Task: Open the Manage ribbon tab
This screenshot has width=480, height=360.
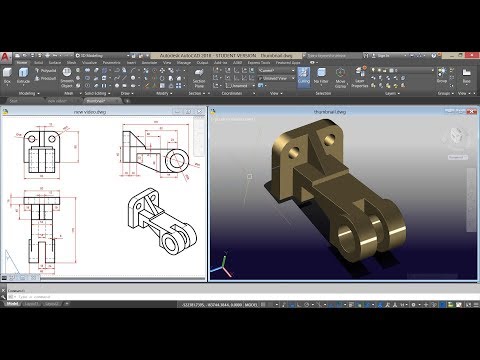Action: pos(183,63)
